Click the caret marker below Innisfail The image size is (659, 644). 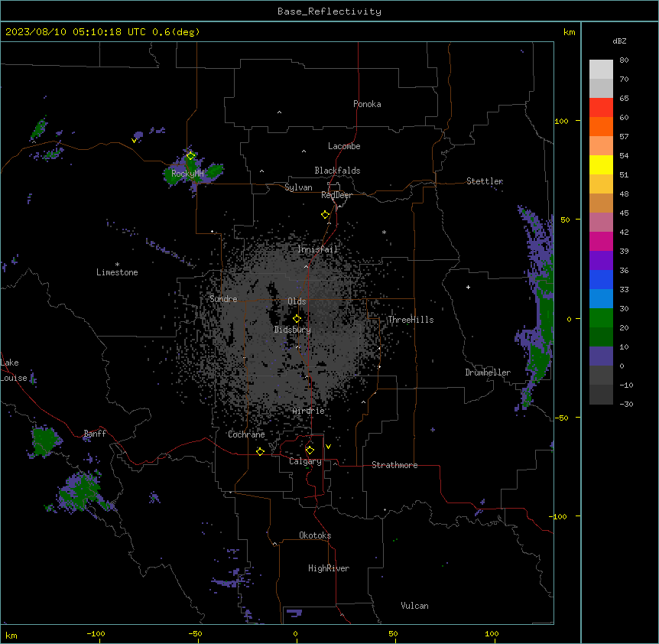click(x=306, y=266)
